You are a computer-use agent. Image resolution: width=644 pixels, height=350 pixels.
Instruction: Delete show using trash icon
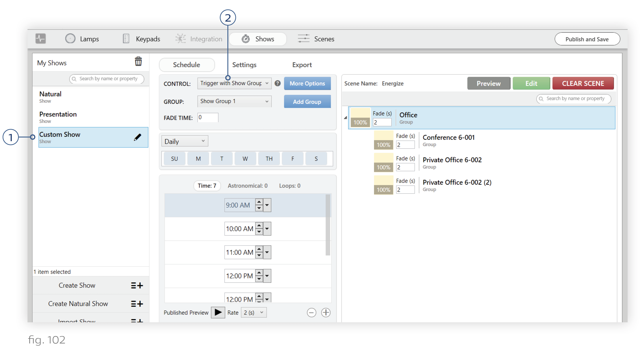click(x=138, y=61)
